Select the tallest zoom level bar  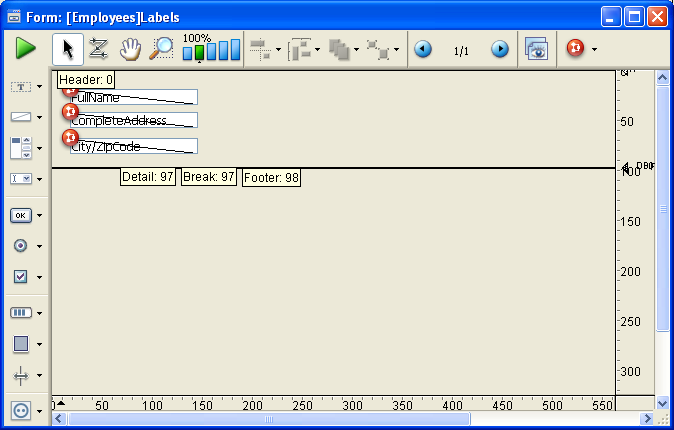coord(235,49)
